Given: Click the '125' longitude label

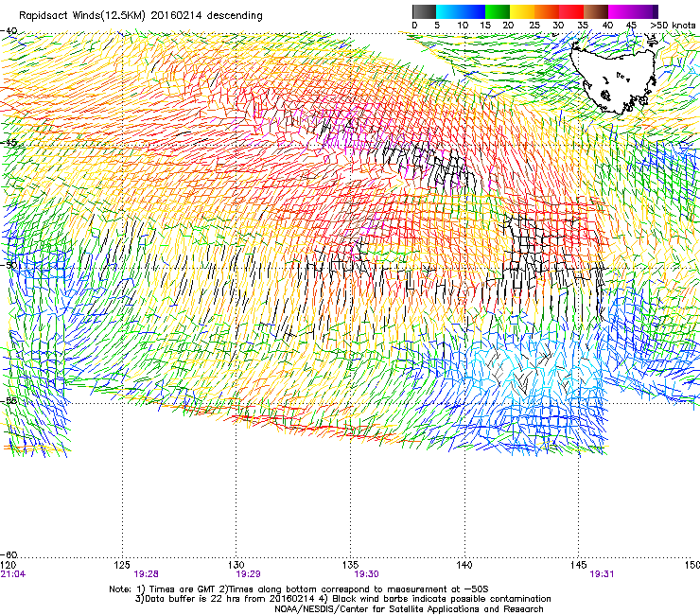Looking at the screenshot, I should pos(122,565).
